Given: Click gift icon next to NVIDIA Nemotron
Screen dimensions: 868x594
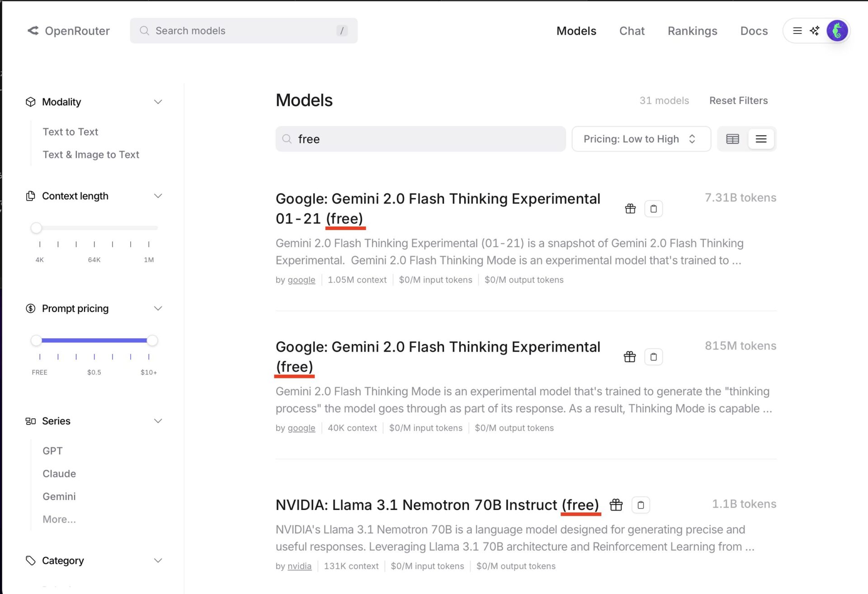Looking at the screenshot, I should click(616, 505).
